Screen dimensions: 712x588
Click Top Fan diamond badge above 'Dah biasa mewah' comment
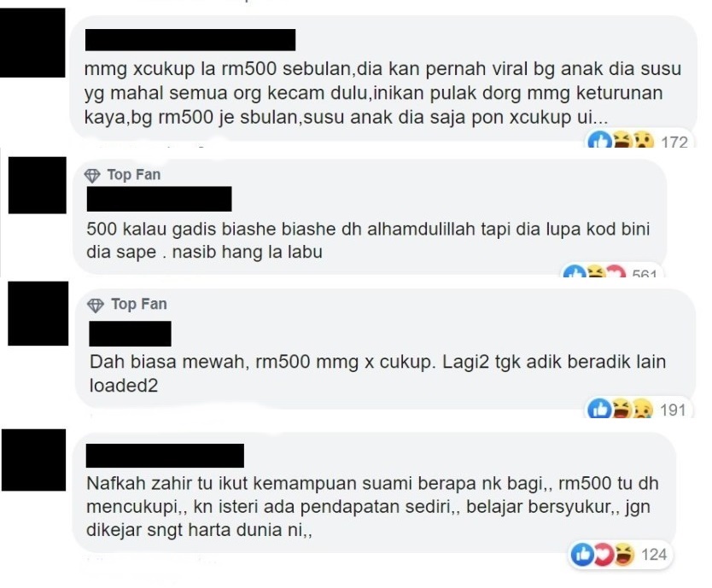96,306
